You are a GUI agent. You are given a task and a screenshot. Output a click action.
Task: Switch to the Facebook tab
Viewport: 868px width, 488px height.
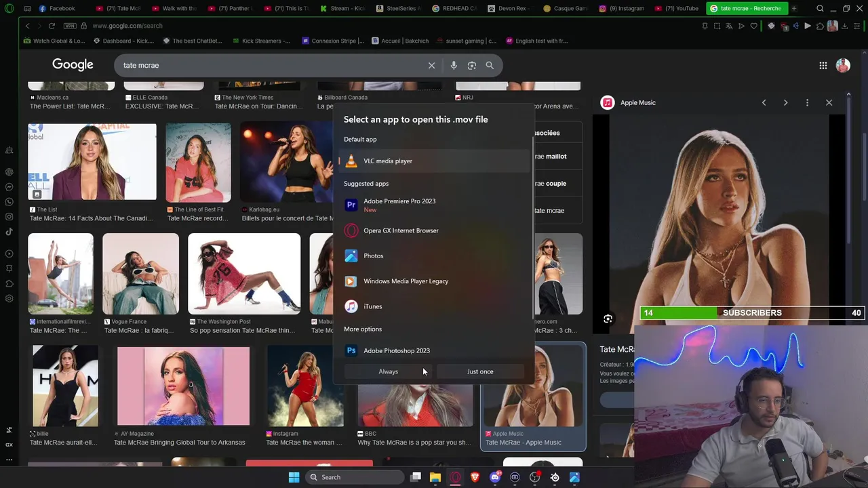point(57,8)
